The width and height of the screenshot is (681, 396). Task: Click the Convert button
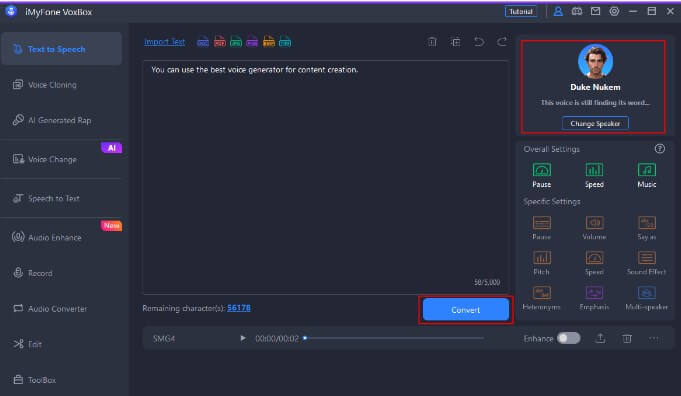466,310
